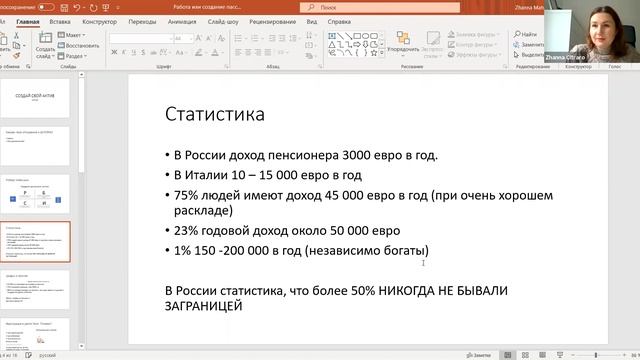Toggle bold Ж formatting
Screen dimensions: 640x360
pos(114,52)
